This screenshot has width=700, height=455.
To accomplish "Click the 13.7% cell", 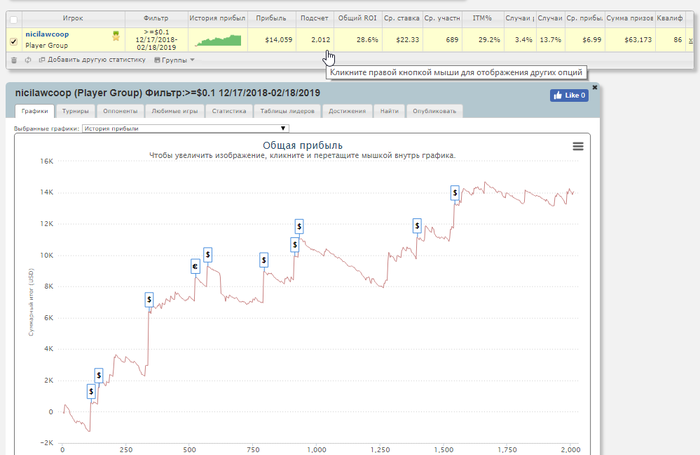I will coord(550,40).
